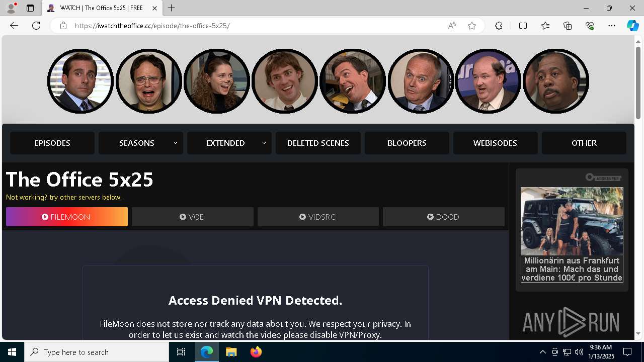Click The Office 5x25 heading
Screen dimensions: 644x362
tap(79, 179)
